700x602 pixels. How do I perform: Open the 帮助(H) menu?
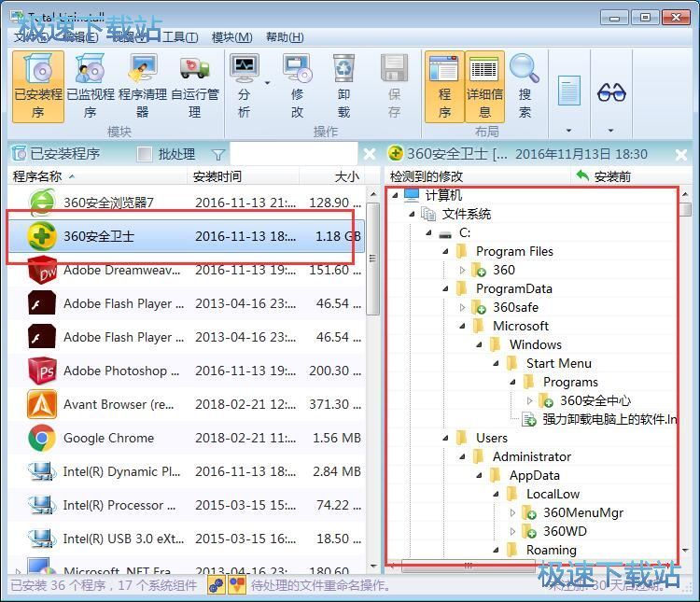point(285,37)
